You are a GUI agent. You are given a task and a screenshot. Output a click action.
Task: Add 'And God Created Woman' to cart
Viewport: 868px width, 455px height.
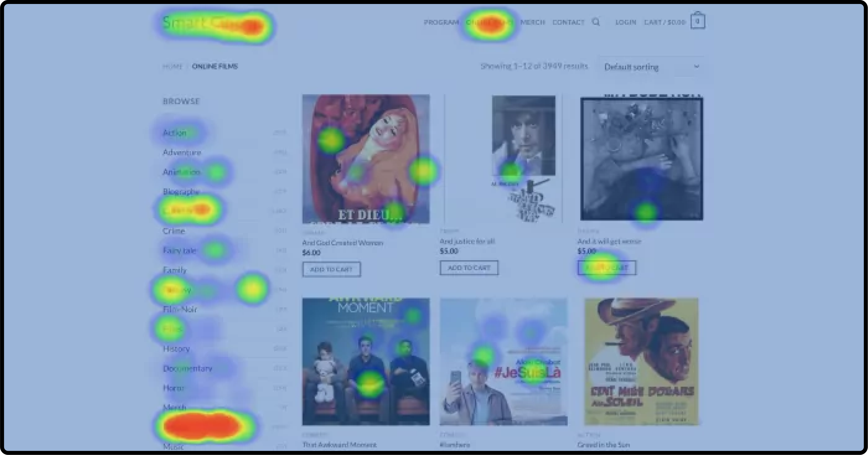(331, 269)
